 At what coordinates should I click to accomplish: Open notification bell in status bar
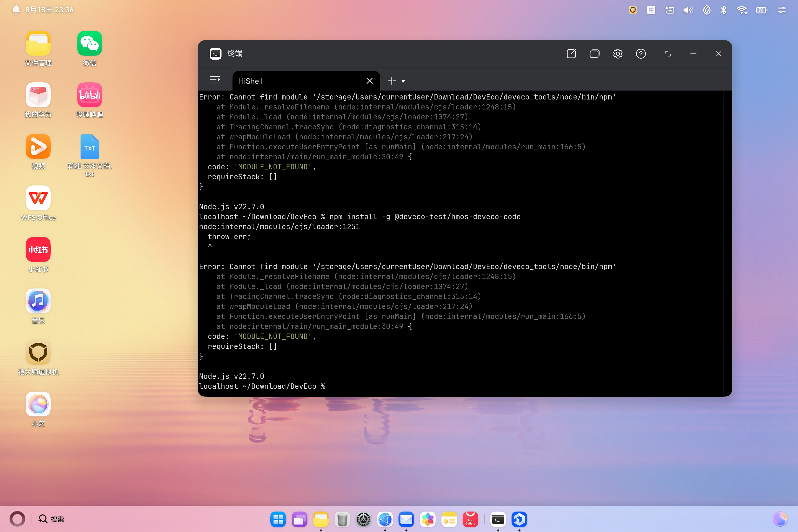pos(16,9)
